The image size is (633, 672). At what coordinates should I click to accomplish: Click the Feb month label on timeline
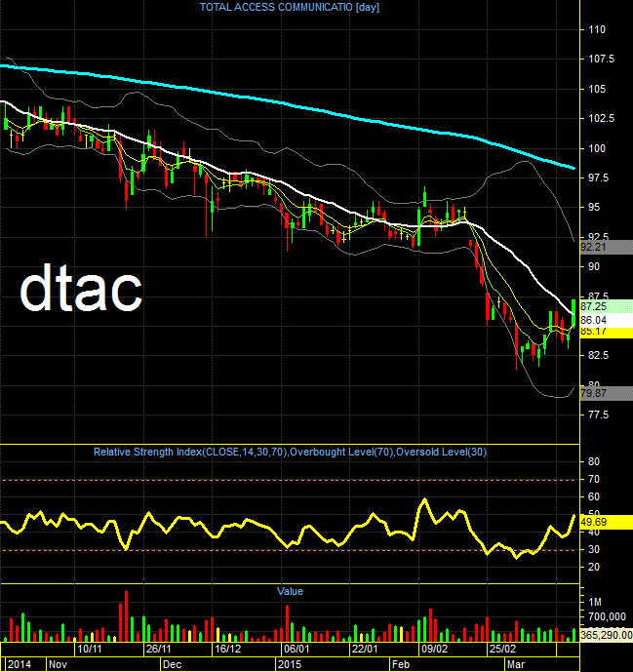(x=401, y=664)
